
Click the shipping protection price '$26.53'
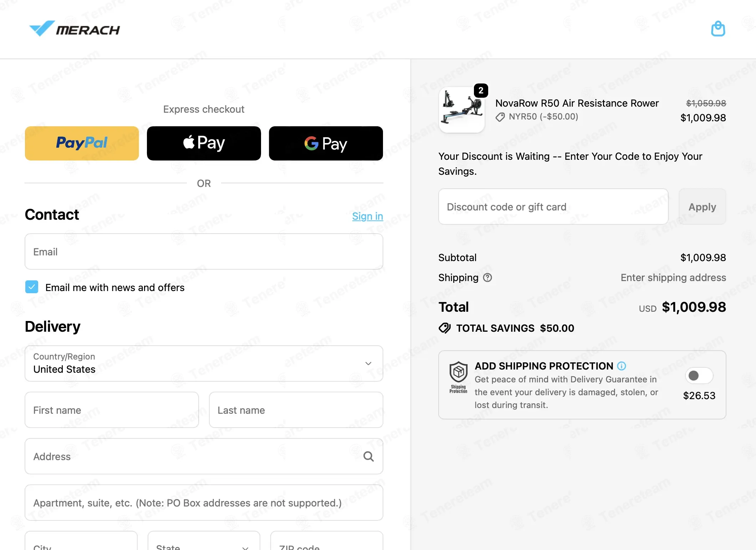(x=699, y=396)
